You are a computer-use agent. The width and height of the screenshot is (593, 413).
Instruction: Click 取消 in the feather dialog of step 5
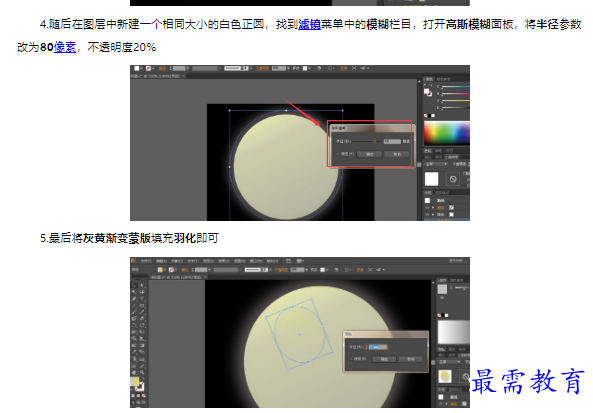[410, 359]
